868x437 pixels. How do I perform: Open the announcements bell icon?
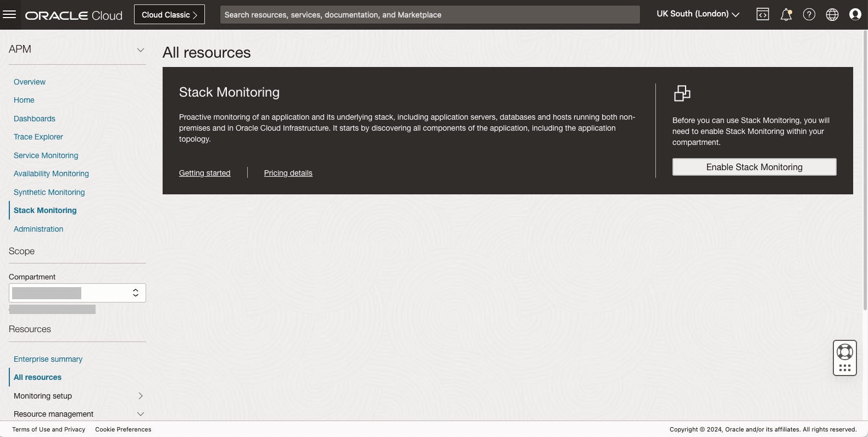(x=786, y=15)
